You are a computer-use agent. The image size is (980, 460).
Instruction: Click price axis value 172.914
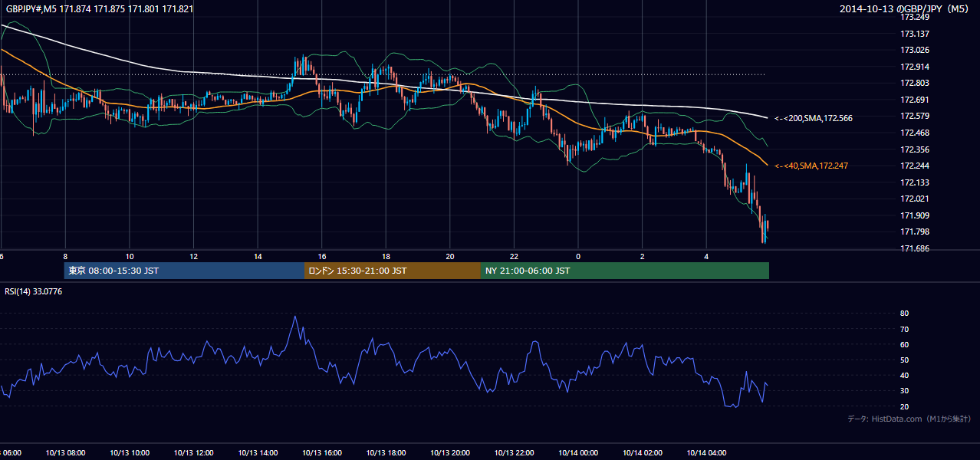(914, 67)
